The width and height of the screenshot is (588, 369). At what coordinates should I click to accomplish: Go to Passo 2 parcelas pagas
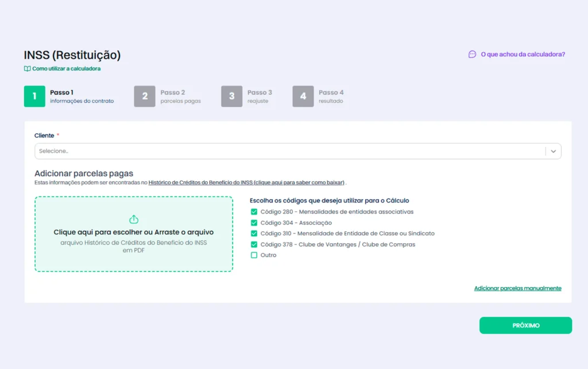pyautogui.click(x=180, y=96)
